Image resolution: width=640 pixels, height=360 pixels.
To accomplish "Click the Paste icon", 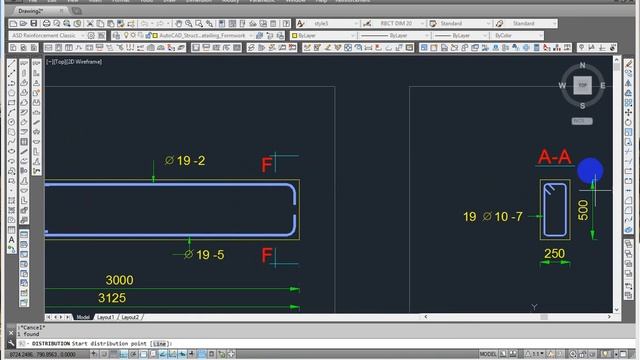I will click(110, 24).
